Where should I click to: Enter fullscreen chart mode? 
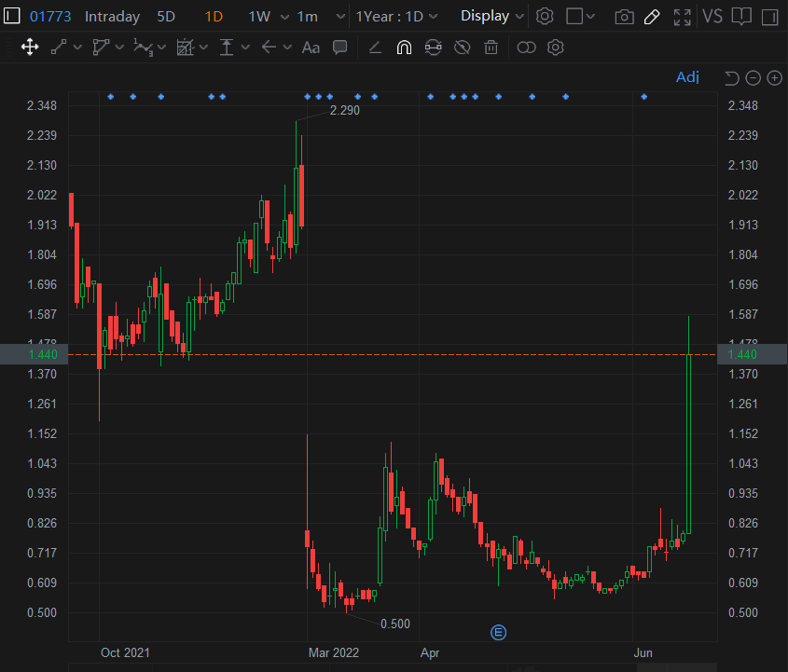point(682,17)
